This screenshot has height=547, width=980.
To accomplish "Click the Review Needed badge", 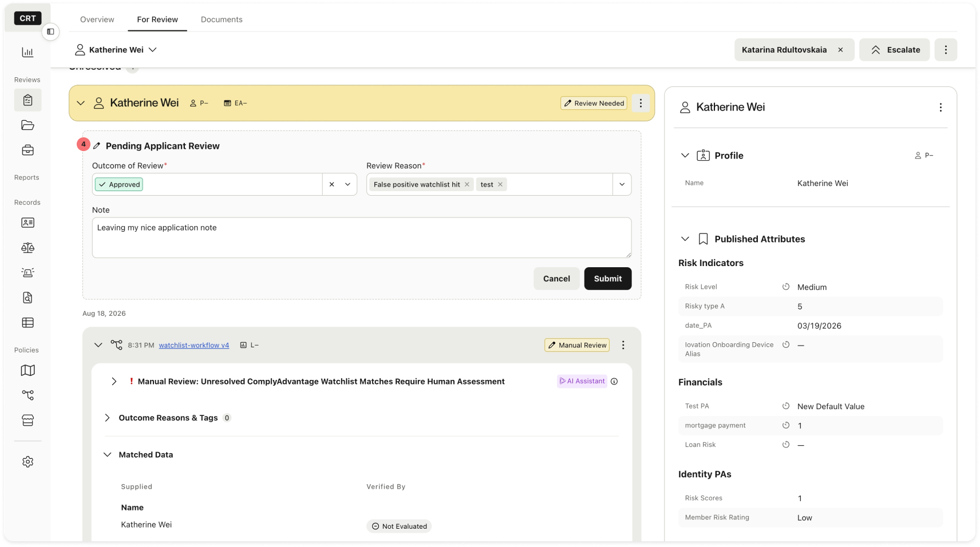I will [594, 103].
